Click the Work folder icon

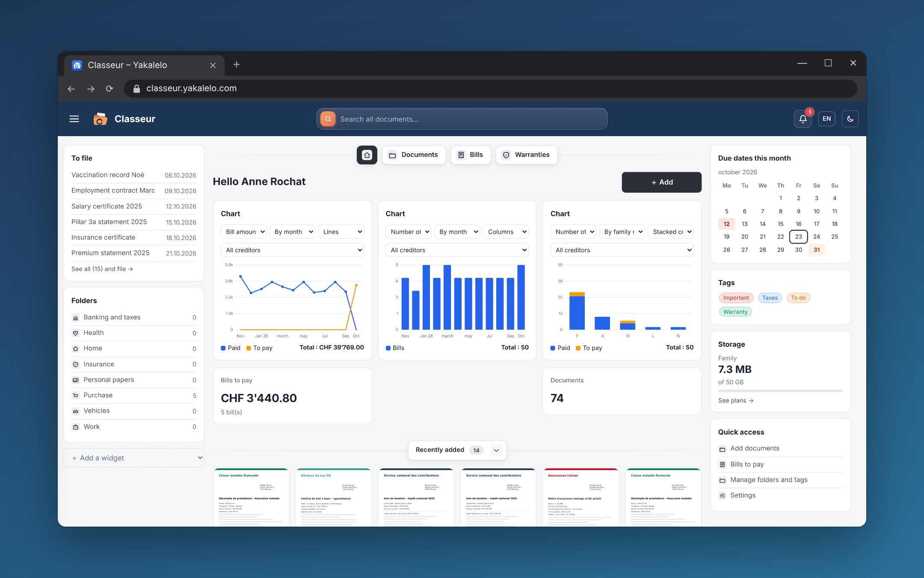[x=76, y=427]
